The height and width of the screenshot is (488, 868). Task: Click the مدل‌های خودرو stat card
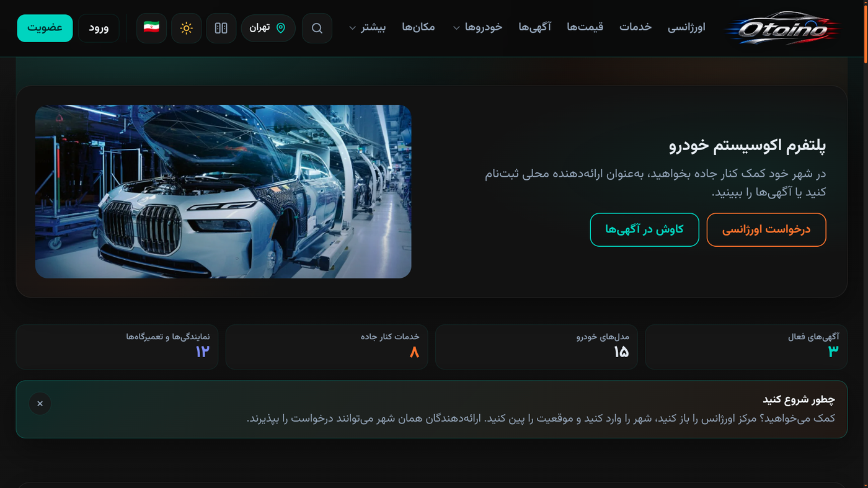[536, 347]
